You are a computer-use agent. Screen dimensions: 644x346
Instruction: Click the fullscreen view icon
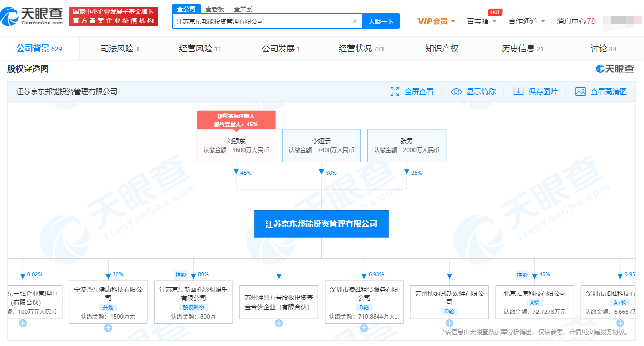(x=395, y=92)
